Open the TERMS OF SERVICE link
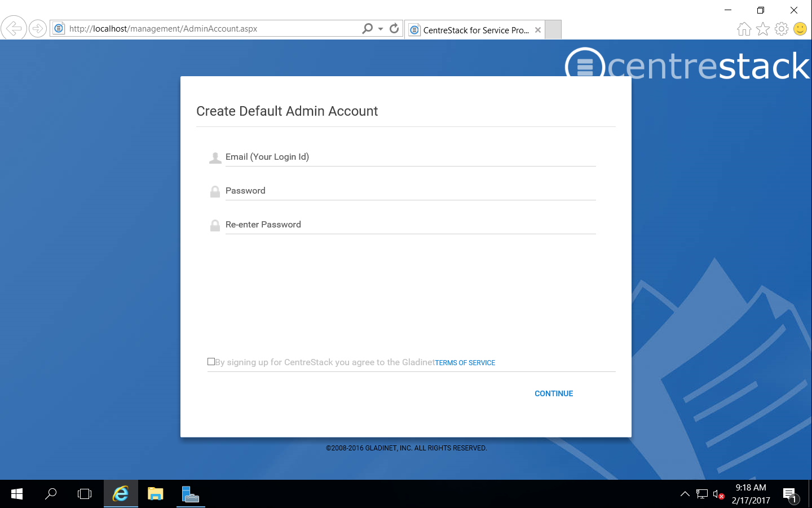This screenshot has width=812, height=508. [x=465, y=363]
